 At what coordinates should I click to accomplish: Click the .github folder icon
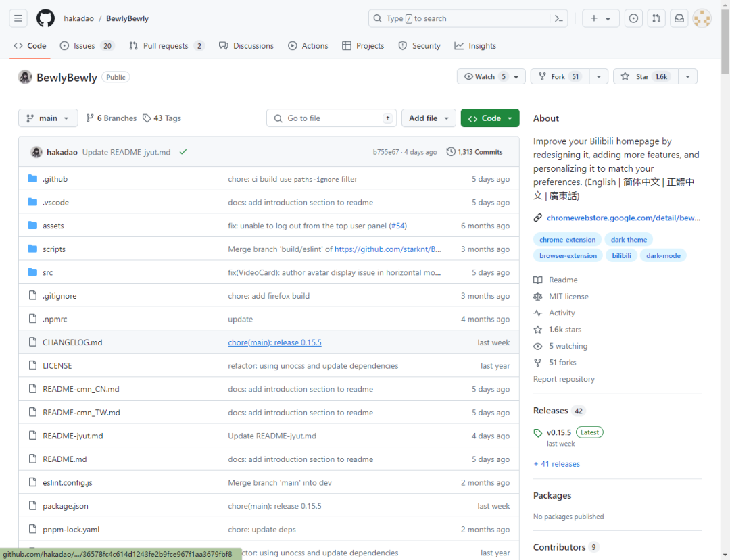click(32, 178)
